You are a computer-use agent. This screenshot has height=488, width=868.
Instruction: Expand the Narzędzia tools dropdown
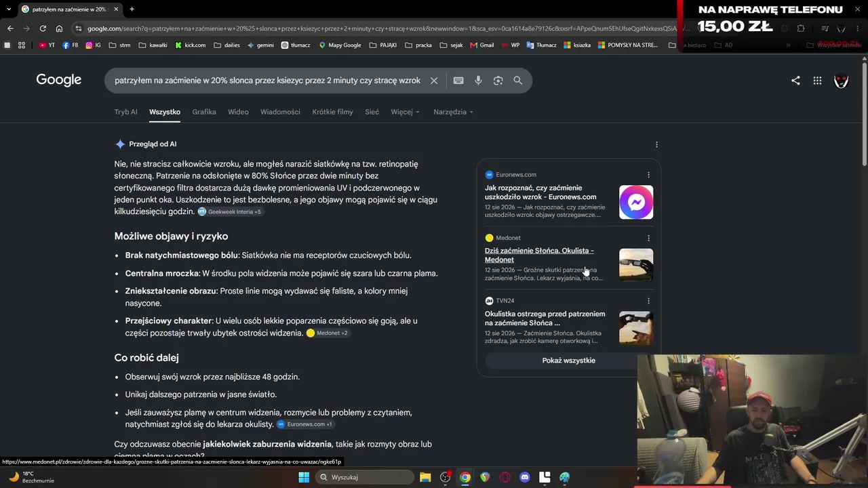coord(453,112)
